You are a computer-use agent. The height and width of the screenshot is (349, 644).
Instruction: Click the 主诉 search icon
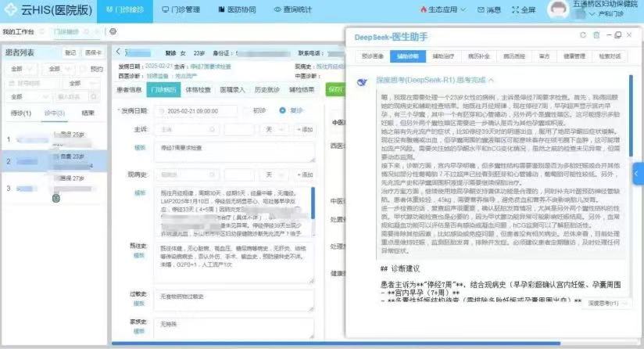(x=212, y=129)
